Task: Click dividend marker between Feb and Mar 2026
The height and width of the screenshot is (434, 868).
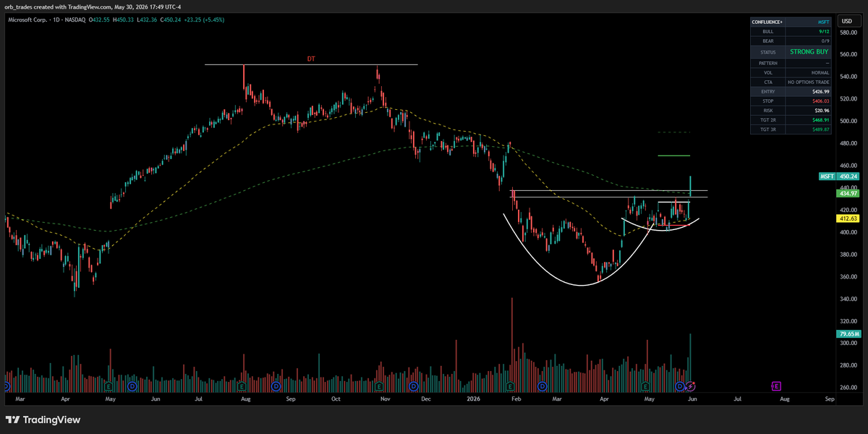Action: click(542, 386)
